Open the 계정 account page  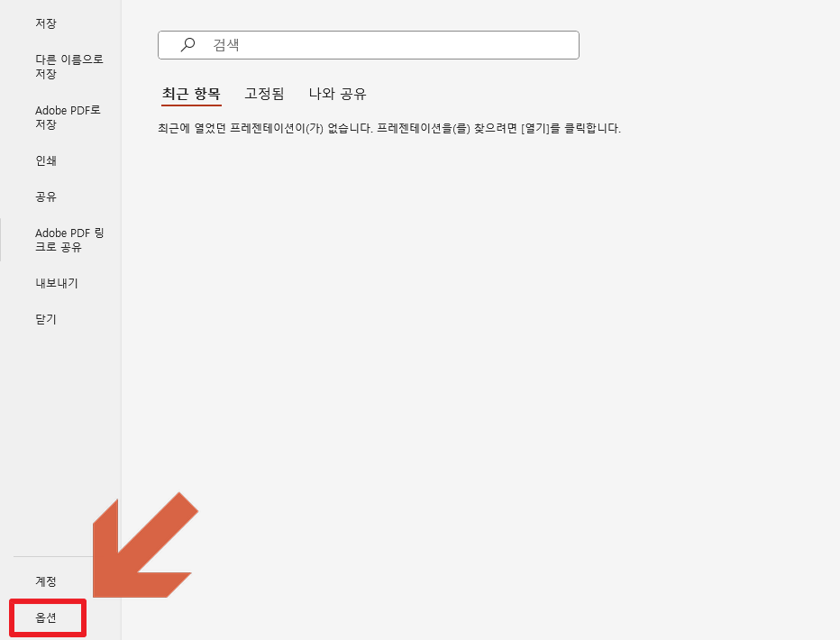click(47, 581)
